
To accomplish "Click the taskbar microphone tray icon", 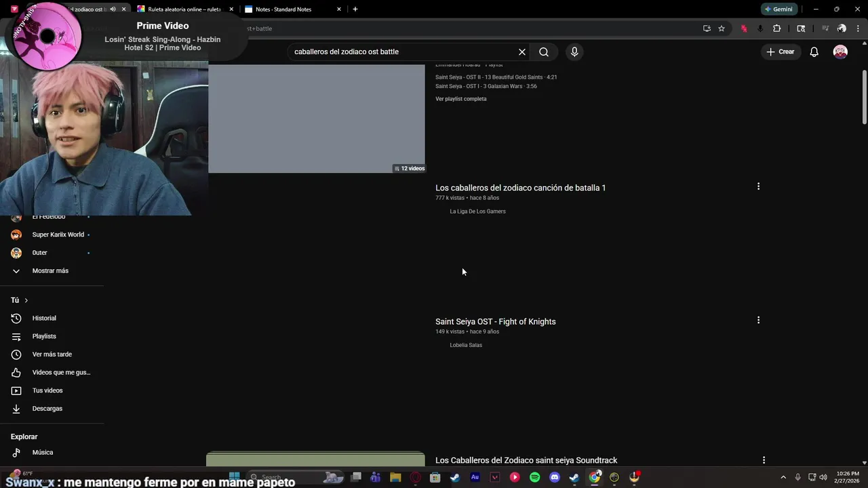I will point(797,477).
